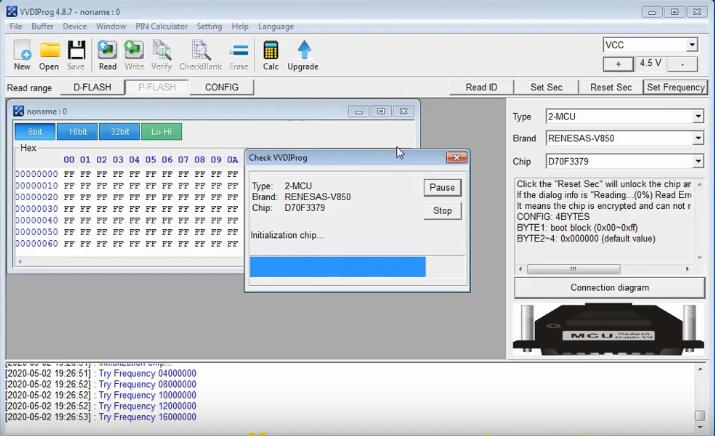Image resolution: width=715 pixels, height=436 pixels.
Task: Switch hex view to 8bit
Action: point(35,132)
